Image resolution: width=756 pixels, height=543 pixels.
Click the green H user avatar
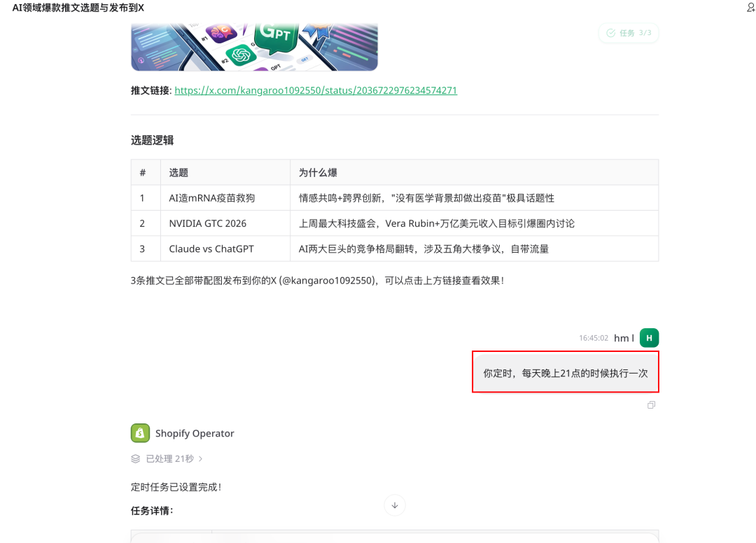649,338
